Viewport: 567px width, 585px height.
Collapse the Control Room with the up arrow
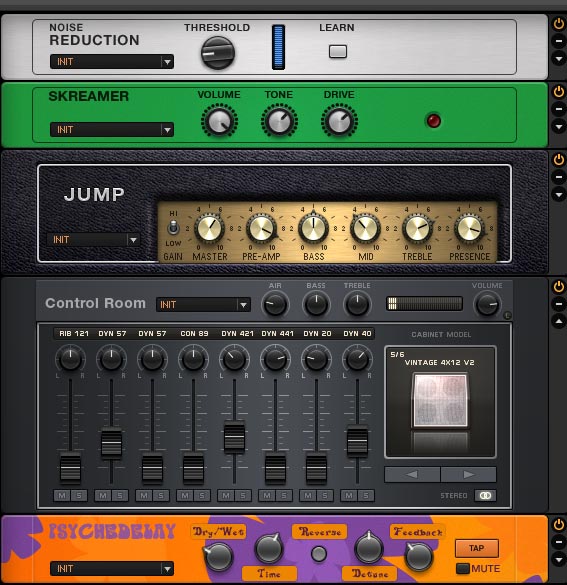pyautogui.click(x=558, y=321)
